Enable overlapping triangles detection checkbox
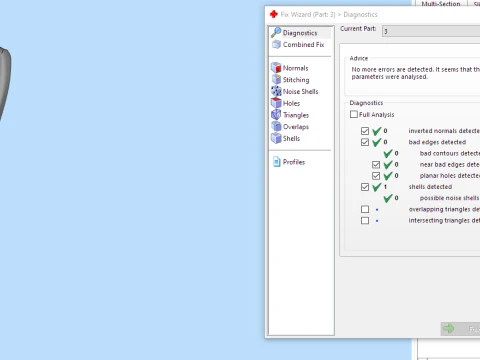480x360 pixels. 365,209
